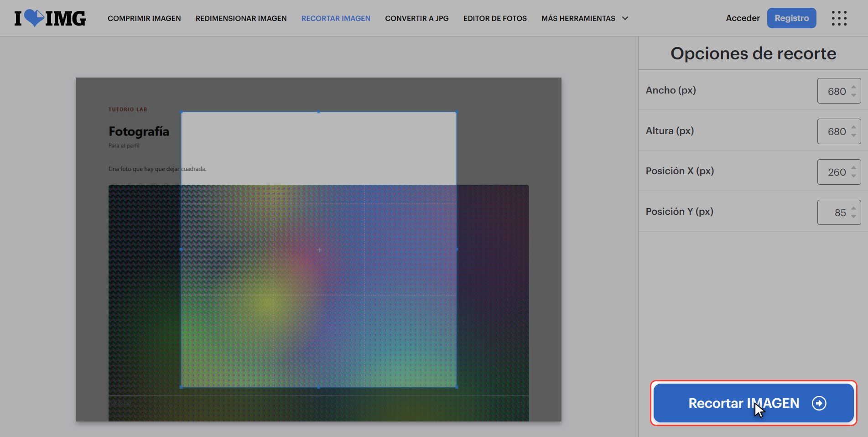The height and width of the screenshot is (437, 868).
Task: Click the crop box top-middle handle
Action: coord(319,112)
